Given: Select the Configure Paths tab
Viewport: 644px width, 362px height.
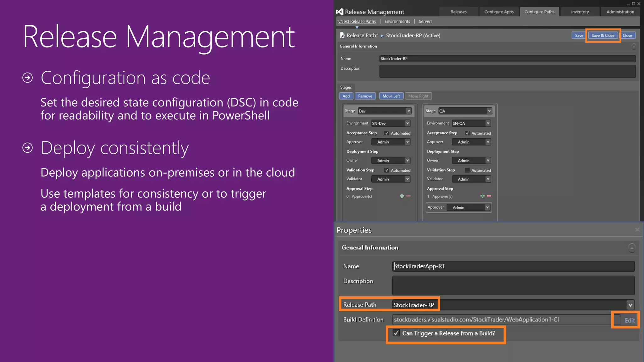Looking at the screenshot, I should click(x=539, y=12).
